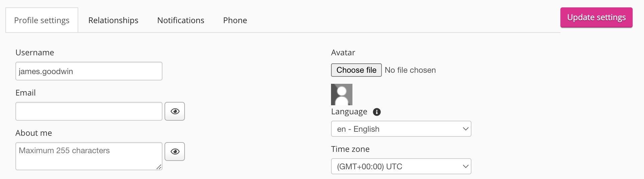Expand the Time zone dropdown
The height and width of the screenshot is (179, 644).
tap(401, 167)
